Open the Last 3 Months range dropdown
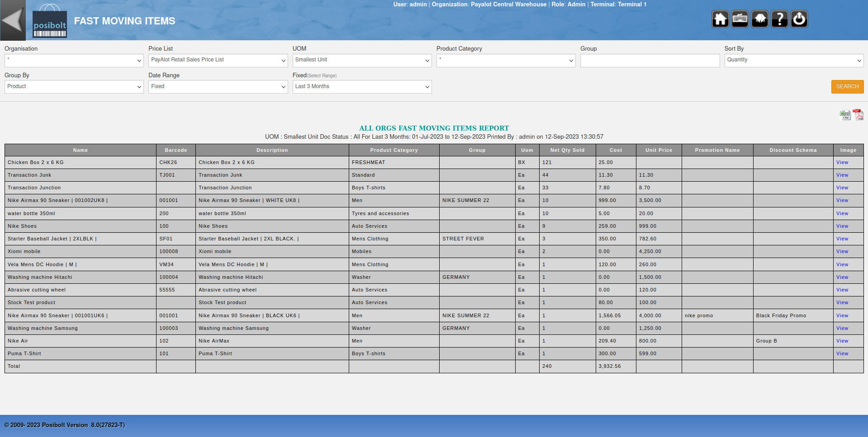Viewport: 868px width, 437px height. click(362, 87)
